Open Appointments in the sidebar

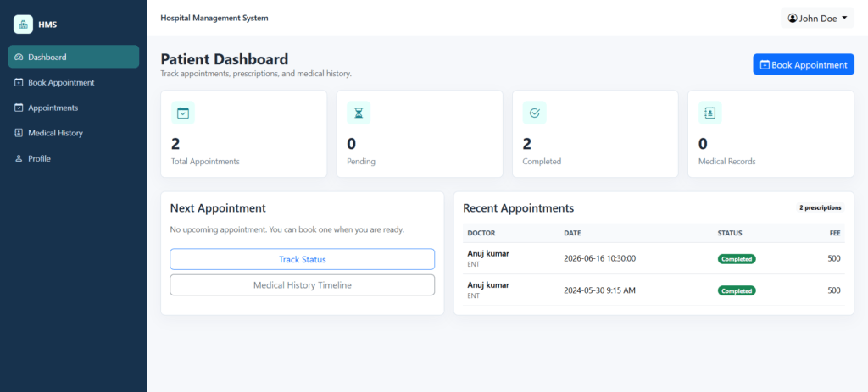click(x=74, y=108)
